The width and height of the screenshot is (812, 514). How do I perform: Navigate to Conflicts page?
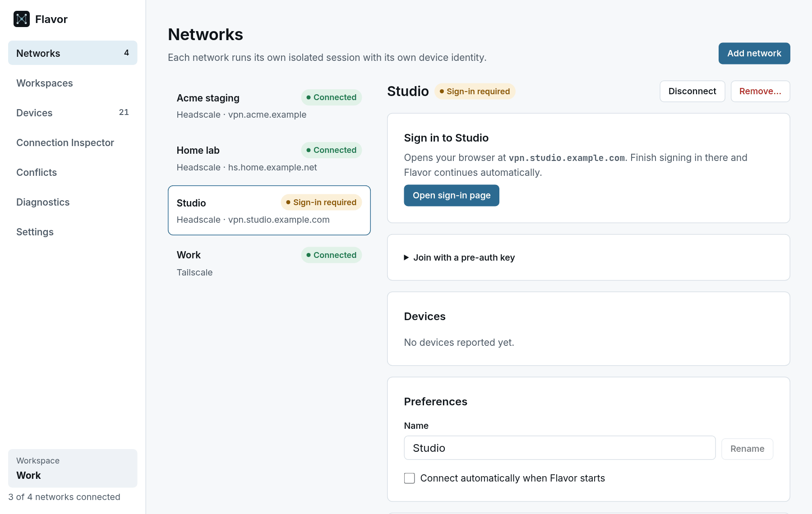73,172
